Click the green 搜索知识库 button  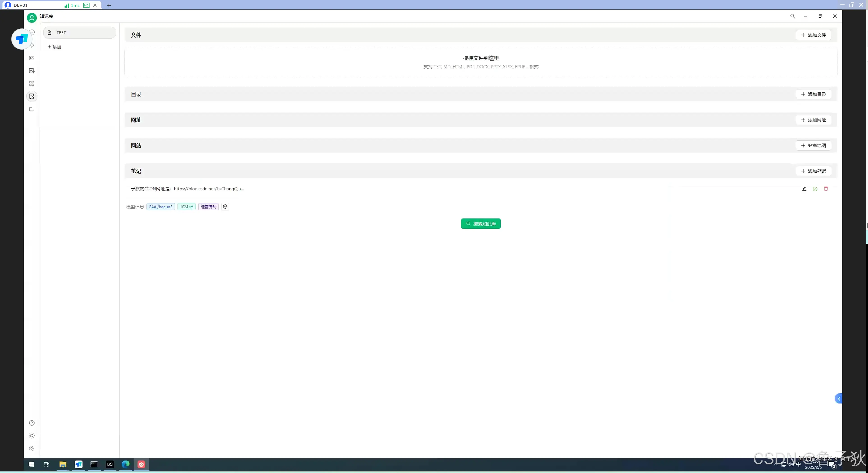[481, 223]
